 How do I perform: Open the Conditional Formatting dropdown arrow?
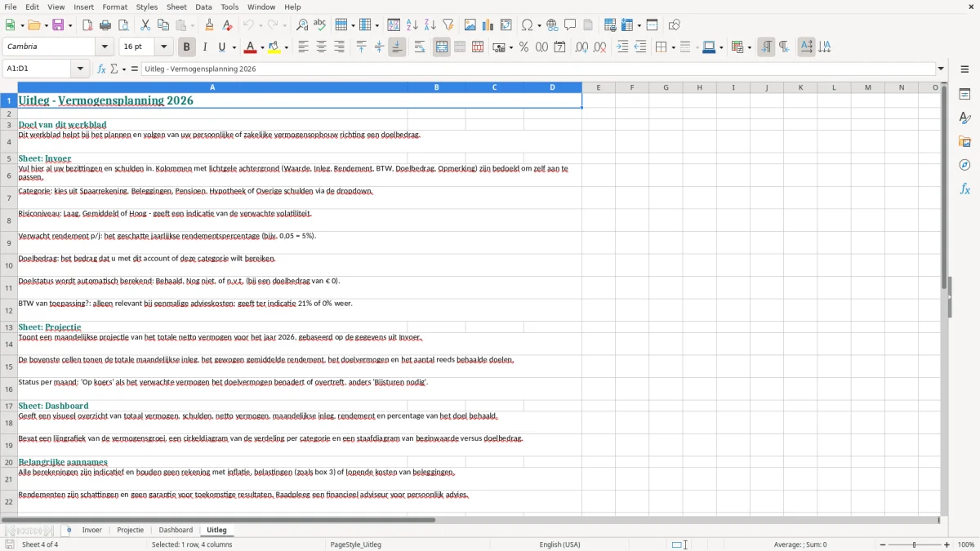pos(749,47)
